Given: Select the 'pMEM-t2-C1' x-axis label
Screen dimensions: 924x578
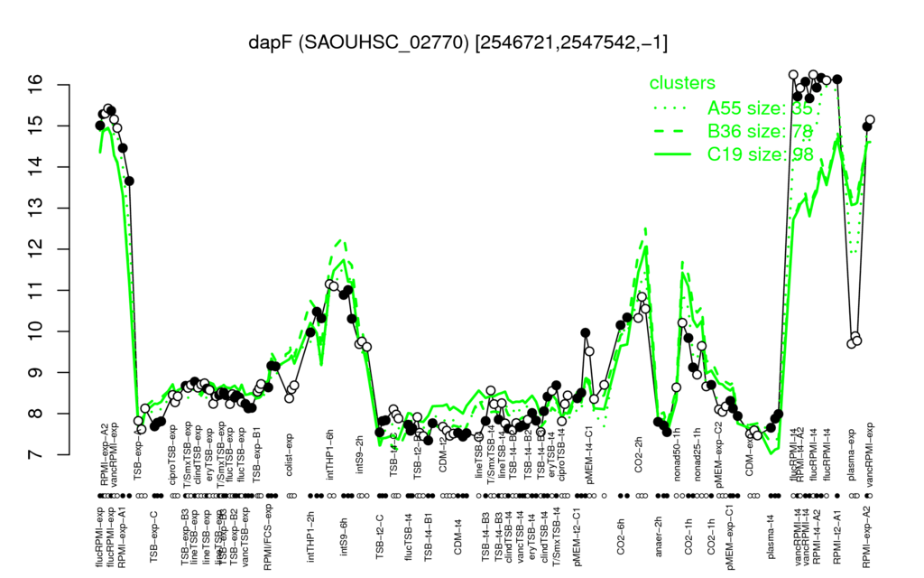Looking at the screenshot, I should 577,536.
